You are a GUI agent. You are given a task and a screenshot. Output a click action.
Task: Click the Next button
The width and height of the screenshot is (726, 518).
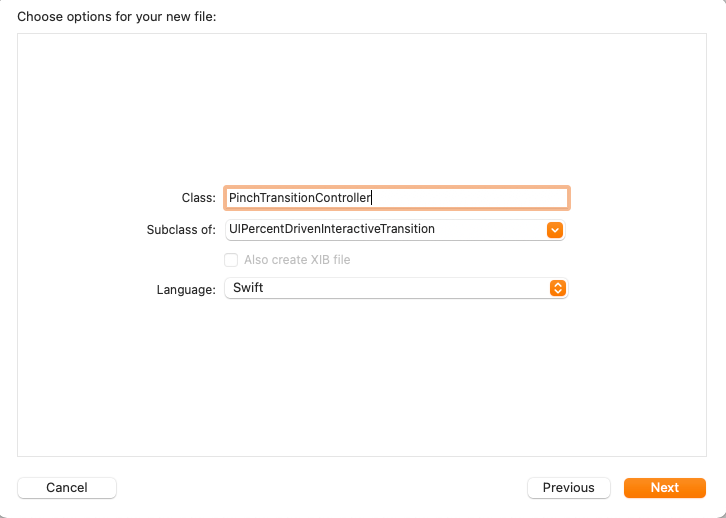point(665,488)
